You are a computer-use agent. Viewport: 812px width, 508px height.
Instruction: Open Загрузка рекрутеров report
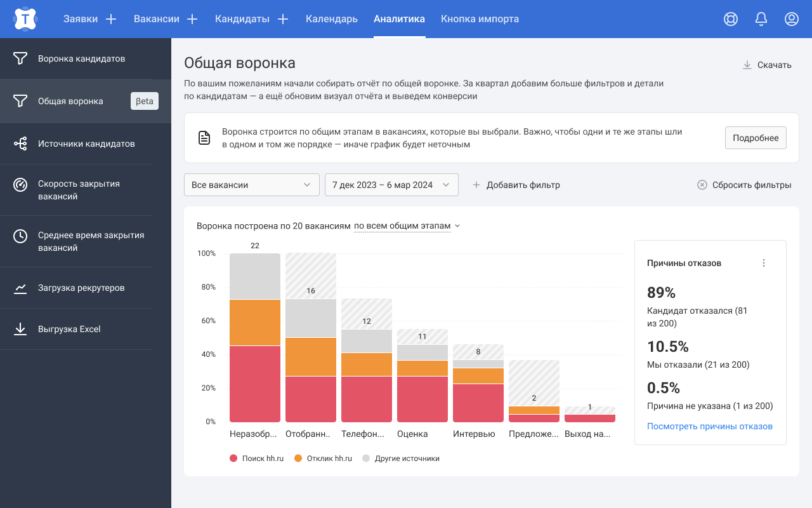coord(86,288)
